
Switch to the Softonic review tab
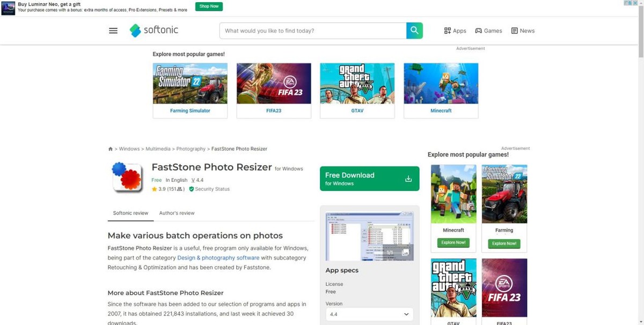[x=130, y=213]
